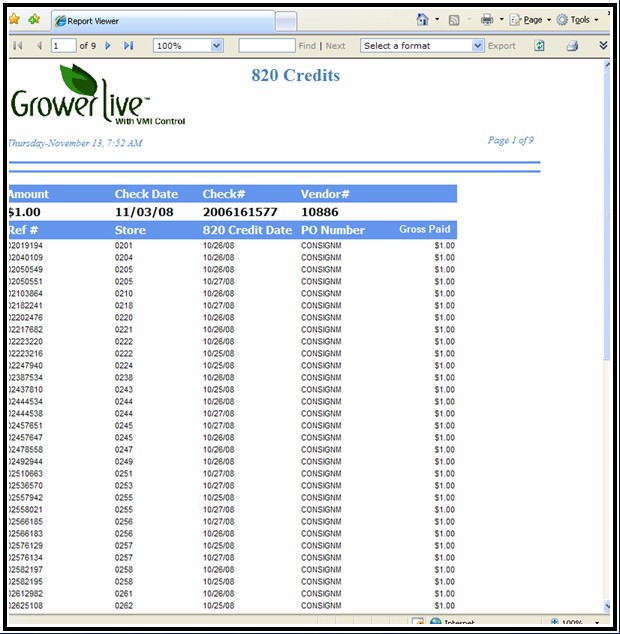Click the current page number field

tap(62, 46)
